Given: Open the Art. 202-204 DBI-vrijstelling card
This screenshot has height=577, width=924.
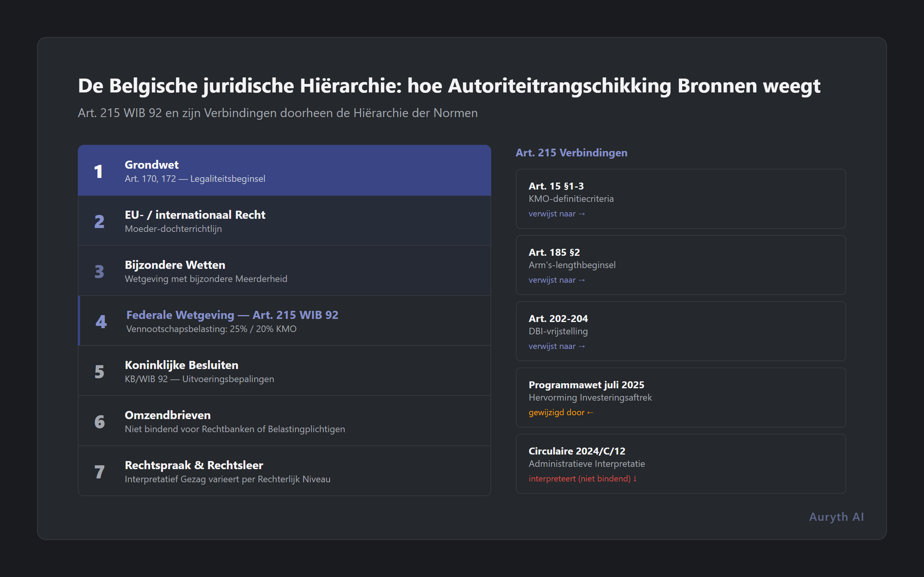Looking at the screenshot, I should [x=680, y=331].
